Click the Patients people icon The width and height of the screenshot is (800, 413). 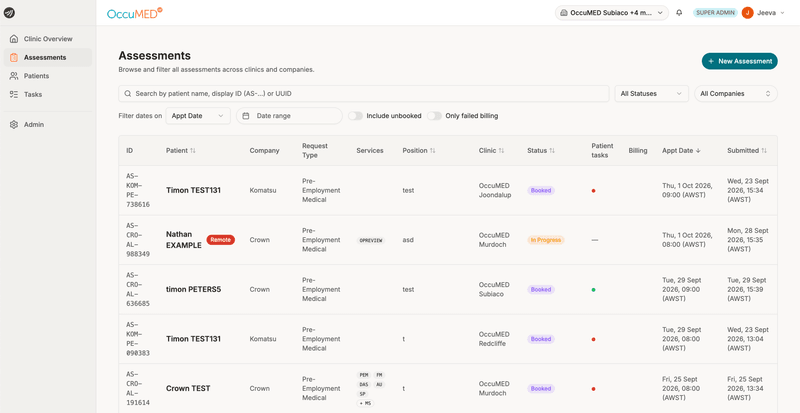tap(14, 76)
